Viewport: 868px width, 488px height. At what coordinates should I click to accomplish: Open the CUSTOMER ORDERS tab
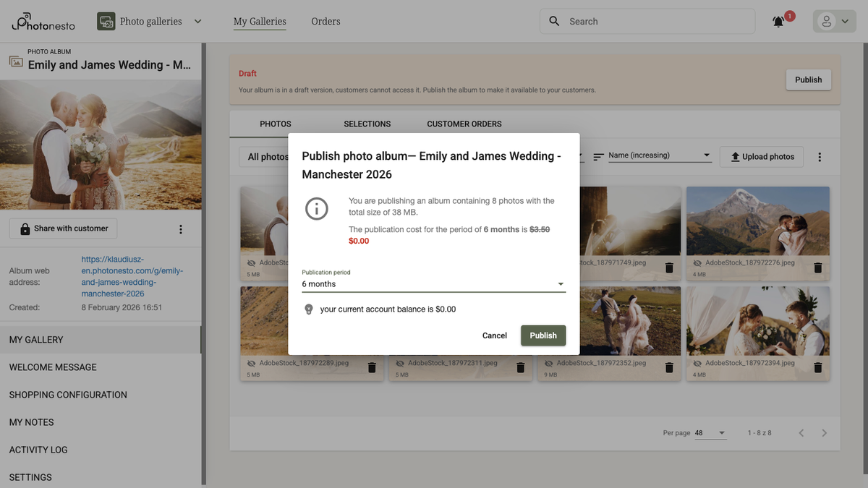464,124
